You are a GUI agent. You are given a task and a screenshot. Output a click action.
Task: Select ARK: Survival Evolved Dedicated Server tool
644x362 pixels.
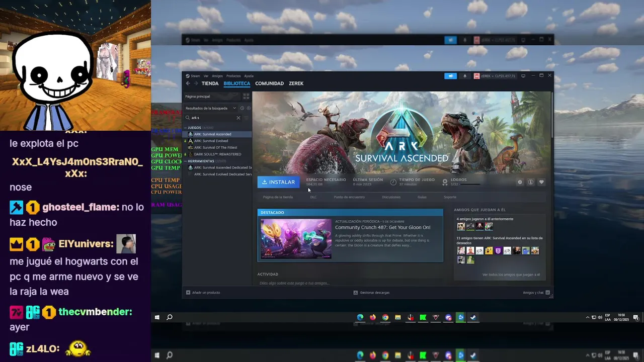[x=217, y=174]
